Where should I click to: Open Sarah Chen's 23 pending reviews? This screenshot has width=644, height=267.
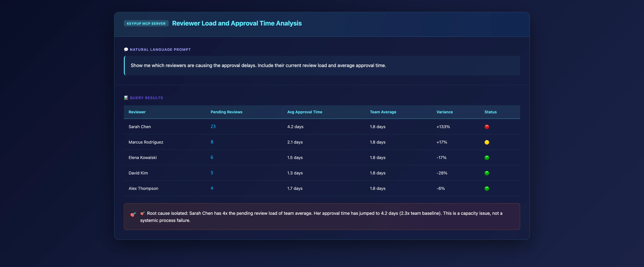(x=213, y=126)
